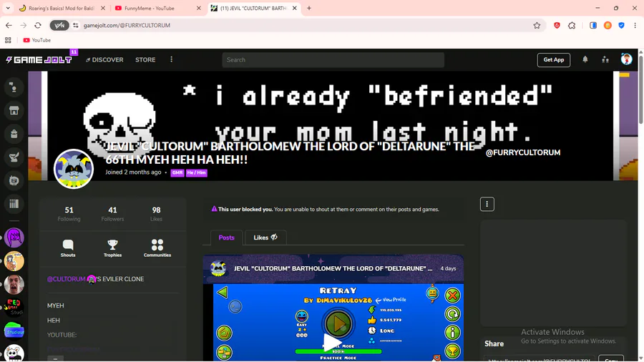This screenshot has width=644, height=362.
Task: Open the sidebar library icon
Action: point(14,204)
